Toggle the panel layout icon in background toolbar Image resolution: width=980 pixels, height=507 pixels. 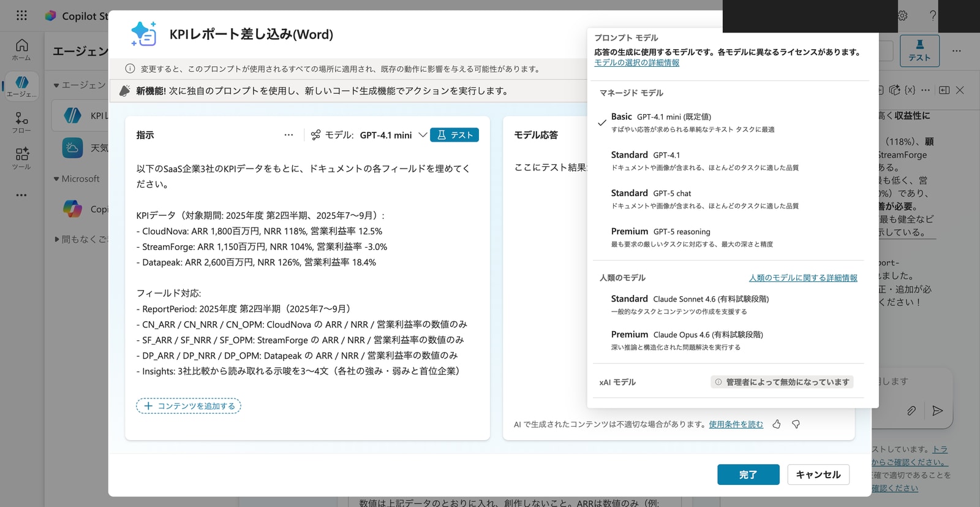coord(944,90)
